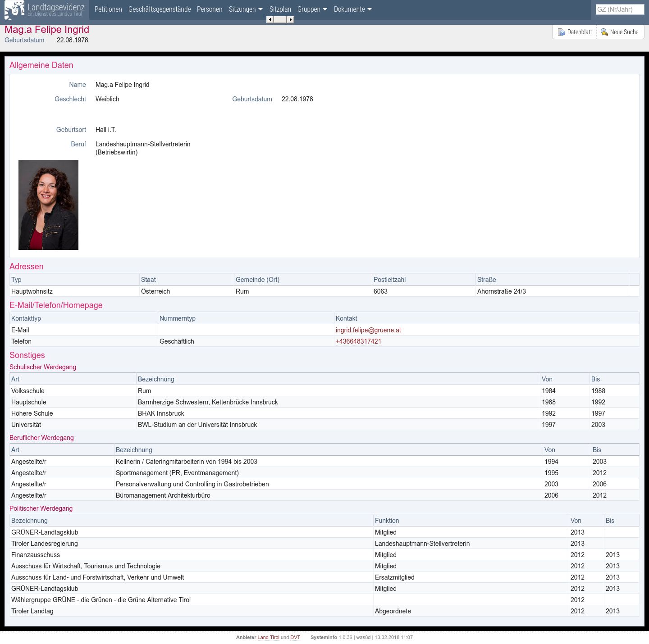Click the Postleitzahl column header
This screenshot has height=644, width=649.
point(424,280)
